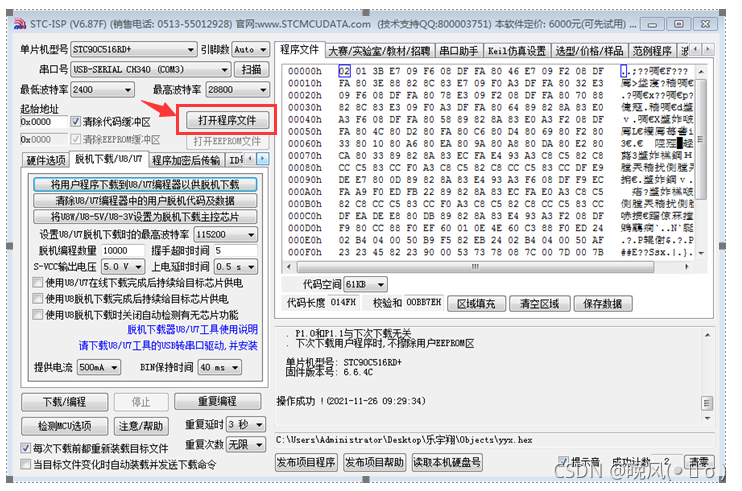Switch to 程序文件 tab
The height and width of the screenshot is (491, 742).
pos(300,50)
